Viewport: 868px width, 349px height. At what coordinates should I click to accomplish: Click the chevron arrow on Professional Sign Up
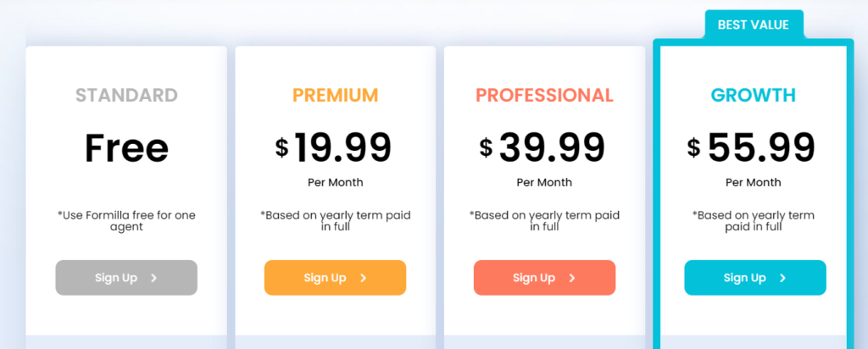[x=572, y=278]
